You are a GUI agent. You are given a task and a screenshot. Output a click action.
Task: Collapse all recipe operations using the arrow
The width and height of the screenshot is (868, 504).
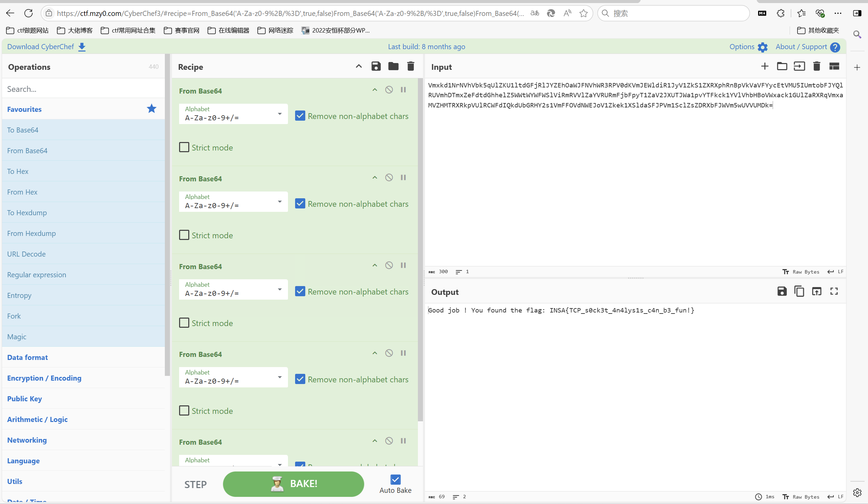[x=359, y=66]
